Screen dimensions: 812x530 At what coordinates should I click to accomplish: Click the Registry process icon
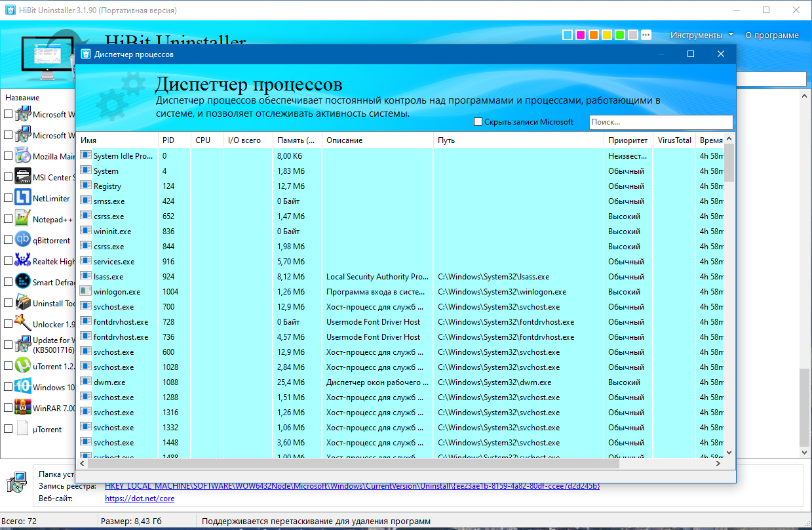point(85,186)
